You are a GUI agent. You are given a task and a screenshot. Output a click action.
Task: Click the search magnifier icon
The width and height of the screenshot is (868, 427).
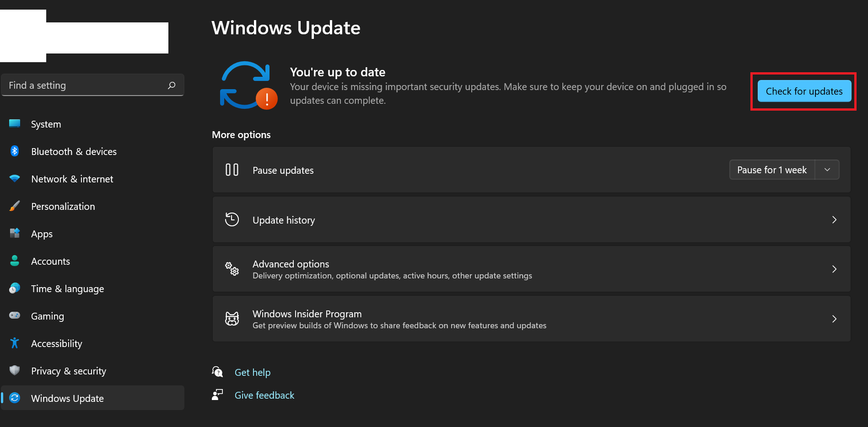172,85
